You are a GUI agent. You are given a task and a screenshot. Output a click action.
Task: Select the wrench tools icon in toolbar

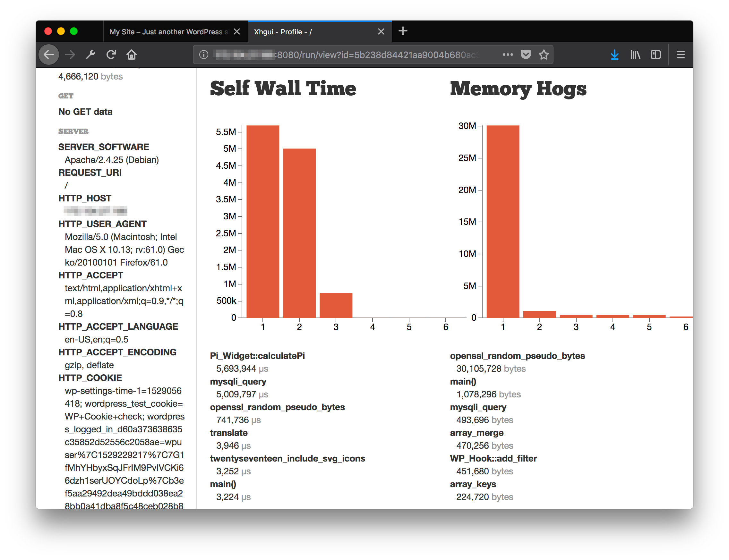pos(91,54)
